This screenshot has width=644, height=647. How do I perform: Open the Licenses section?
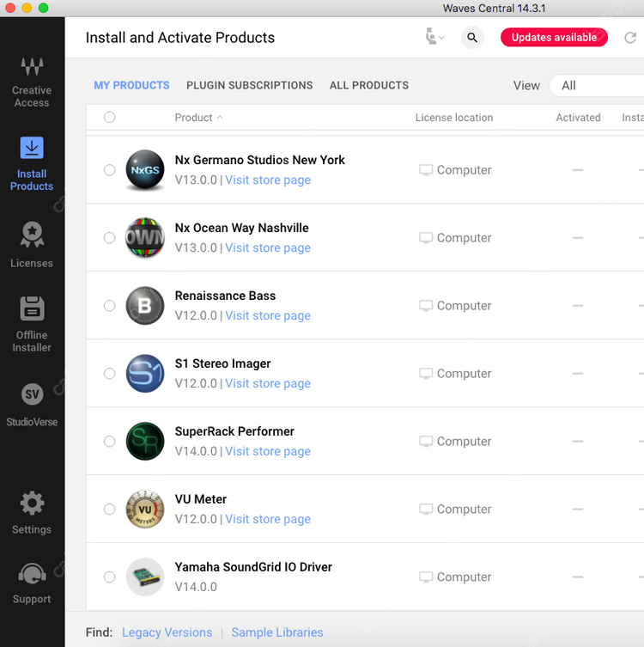click(x=32, y=245)
